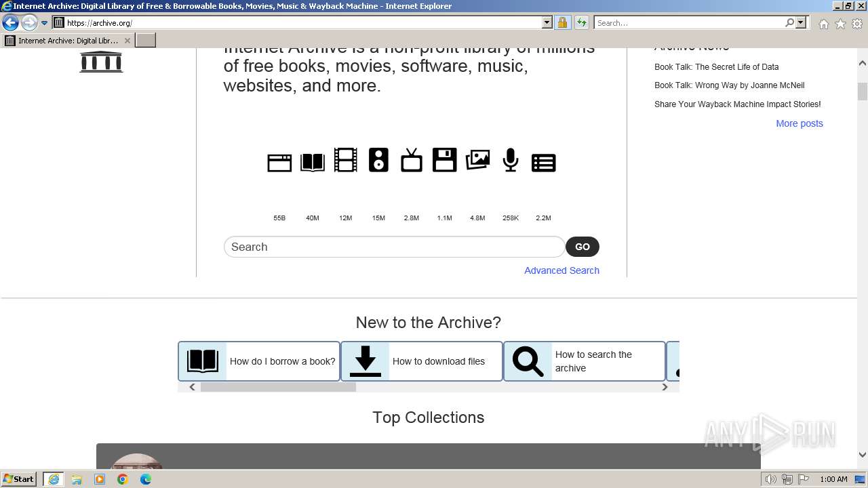Open the Concerts microphone icon
This screenshot has height=488, width=868.
pos(511,161)
